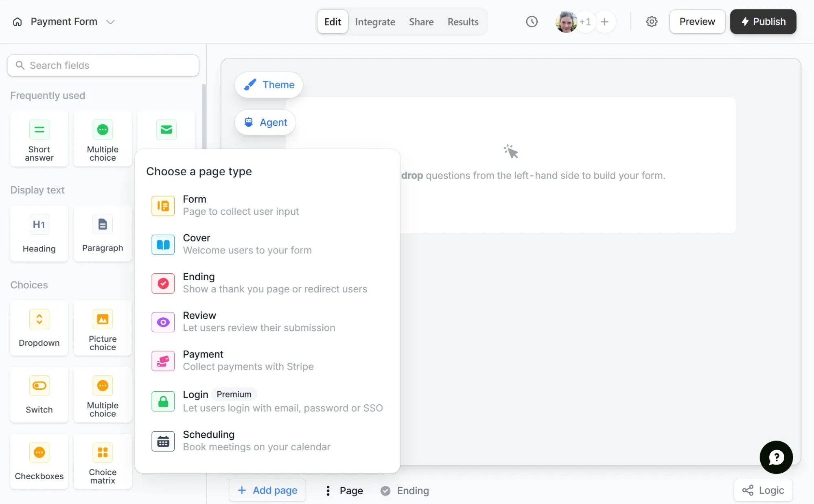Image resolution: width=814 pixels, height=504 pixels.
Task: Switch to the Share tab
Action: 421,22
